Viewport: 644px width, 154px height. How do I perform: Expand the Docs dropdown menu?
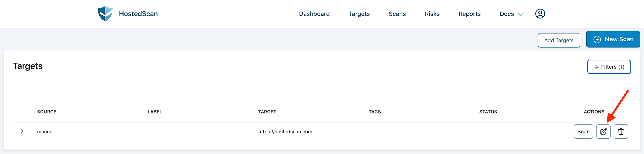(511, 14)
